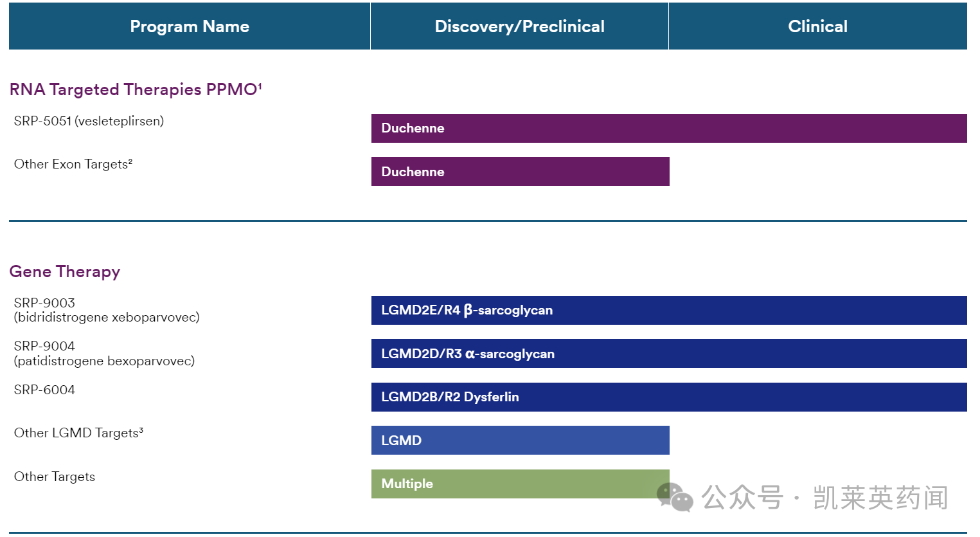The width and height of the screenshot is (980, 537).
Task: Click the Discovery/Preclinical column header
Action: point(519,26)
